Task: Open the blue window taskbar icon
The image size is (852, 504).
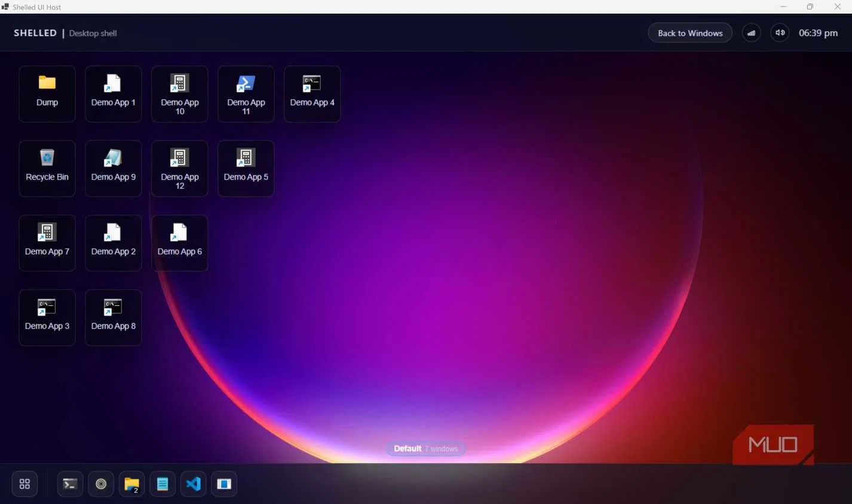Action: pyautogui.click(x=224, y=484)
